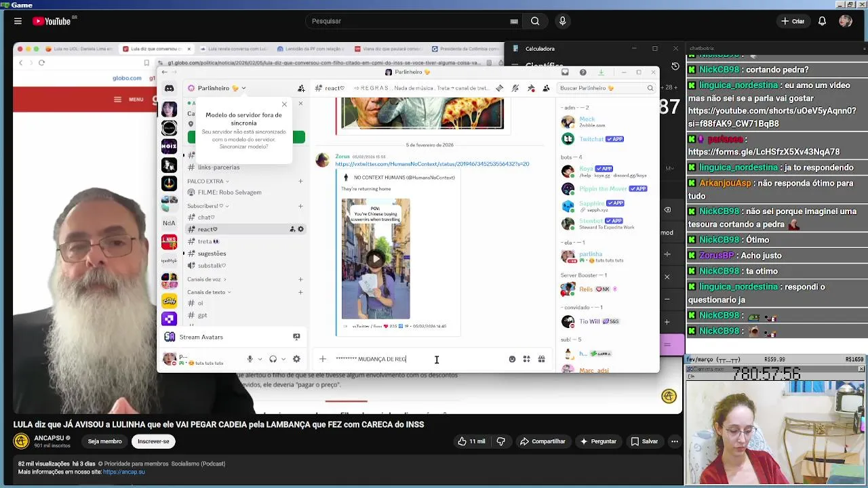Play the embedded POV video thumbnail
This screenshot has height=488, width=868.
[376, 258]
